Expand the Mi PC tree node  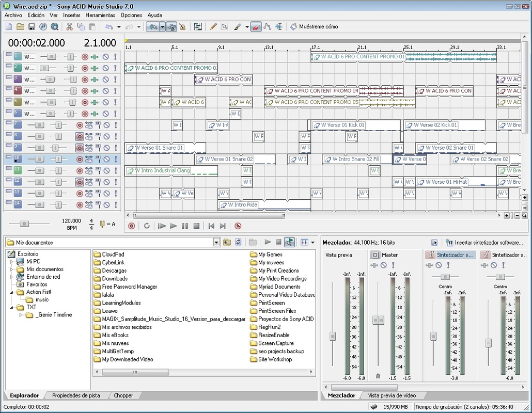point(12,261)
